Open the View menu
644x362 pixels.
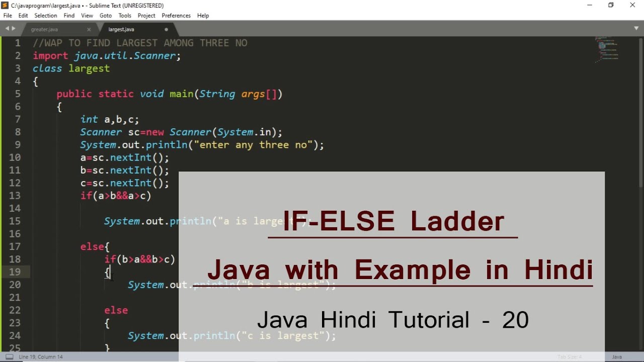click(87, 16)
